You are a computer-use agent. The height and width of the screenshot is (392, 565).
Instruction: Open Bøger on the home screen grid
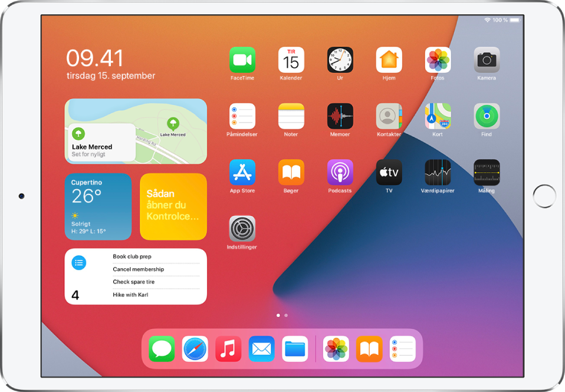point(291,172)
